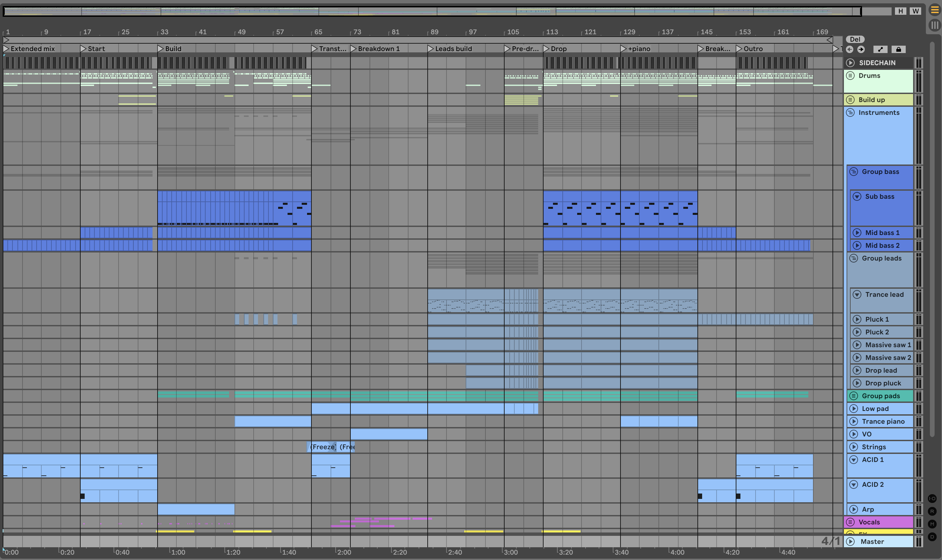
Task: Collapse the Sub bass track
Action: [857, 197]
